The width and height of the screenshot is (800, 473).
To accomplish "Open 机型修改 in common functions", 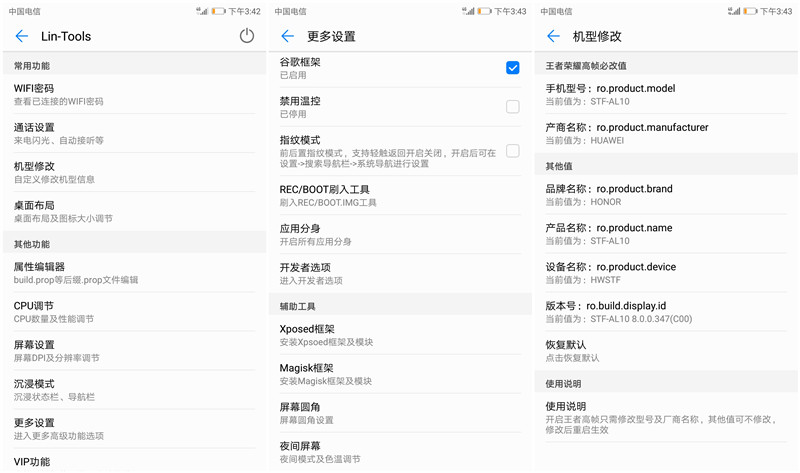I will [134, 172].
